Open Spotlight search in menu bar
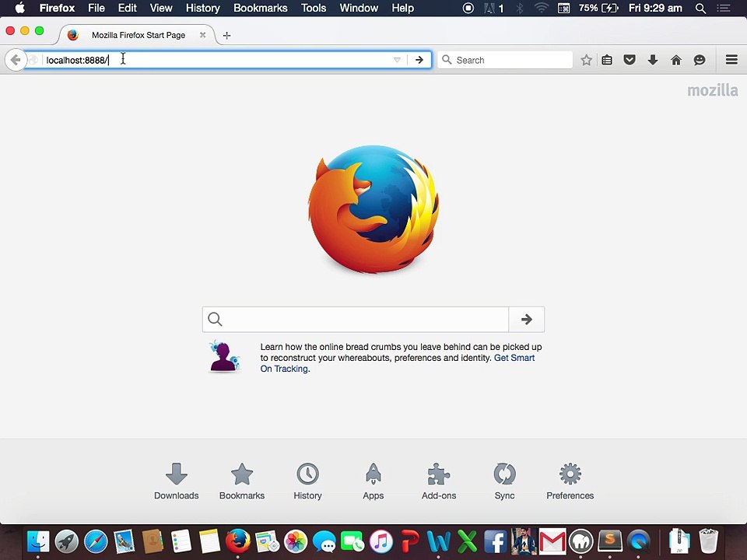This screenshot has height=560, width=747. 700,8
